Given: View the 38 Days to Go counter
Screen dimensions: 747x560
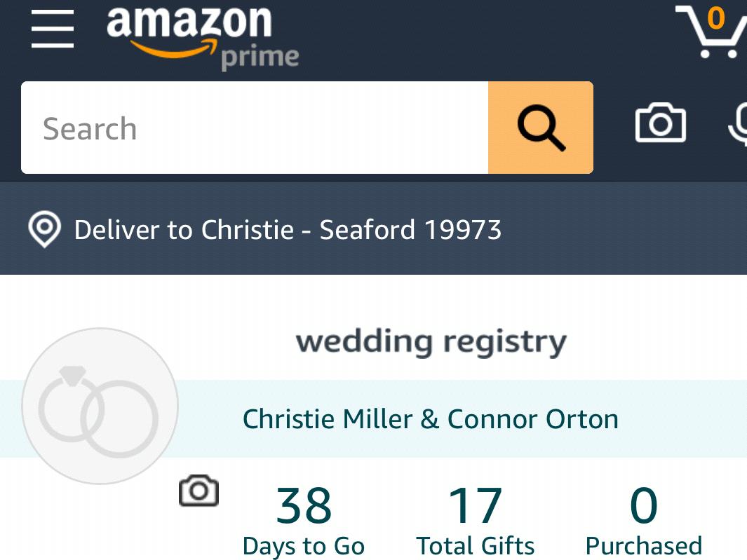Looking at the screenshot, I should (304, 521).
